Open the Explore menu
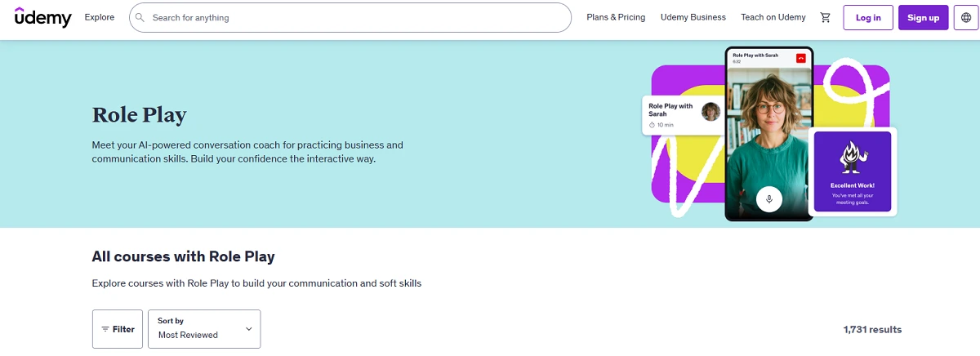Screen dimensions: 980x356 tap(100, 17)
